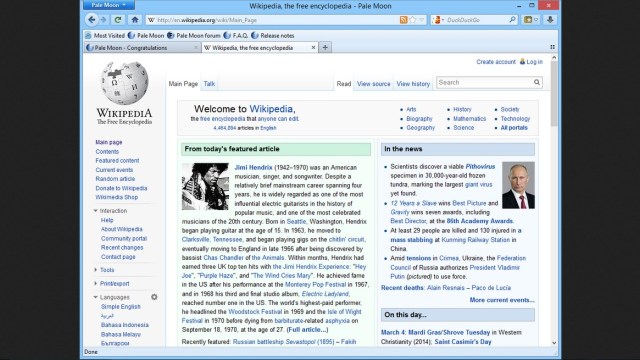
Task: Close the Wikipedia tab
Action: [313, 48]
